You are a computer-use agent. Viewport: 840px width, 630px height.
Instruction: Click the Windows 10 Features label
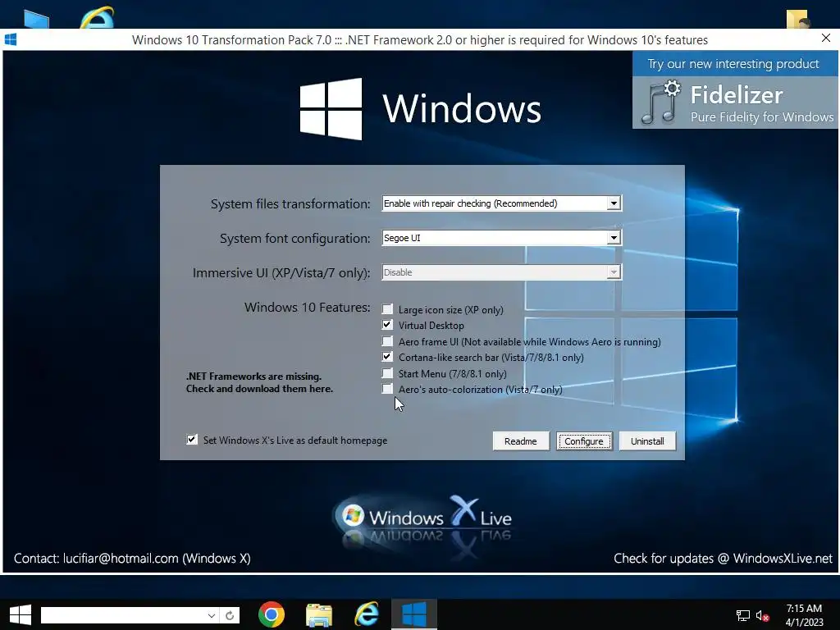[x=307, y=307]
